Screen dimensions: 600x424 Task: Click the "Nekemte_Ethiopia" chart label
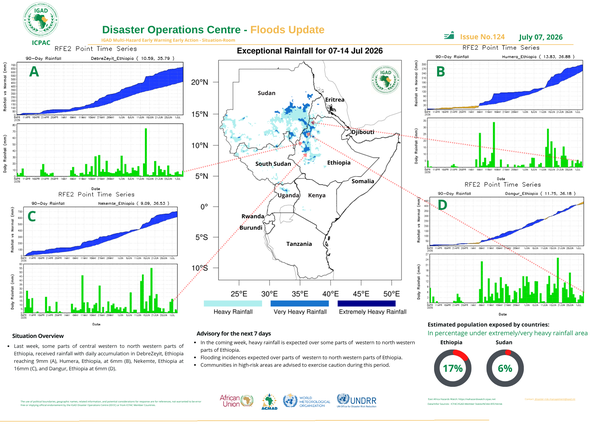pos(116,203)
